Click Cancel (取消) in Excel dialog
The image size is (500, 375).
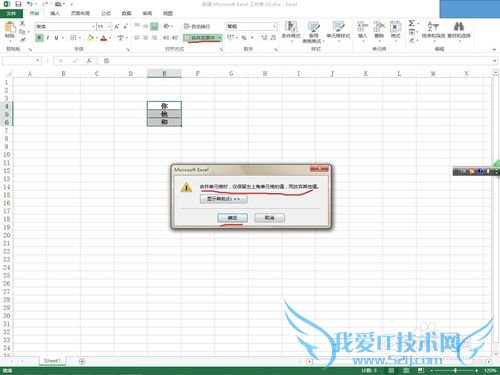pos(269,218)
